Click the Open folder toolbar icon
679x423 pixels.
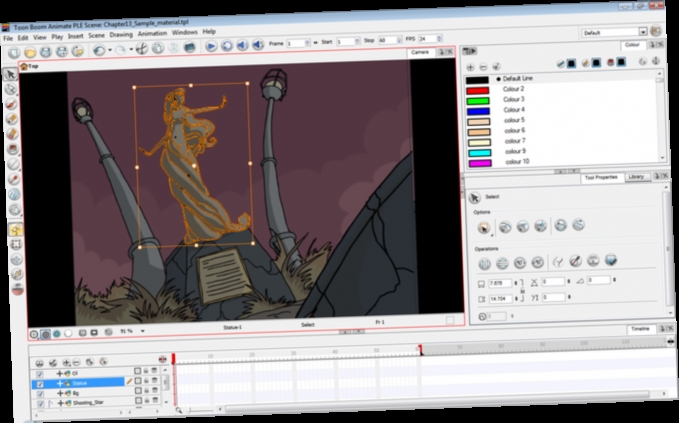pyautogui.click(x=30, y=53)
